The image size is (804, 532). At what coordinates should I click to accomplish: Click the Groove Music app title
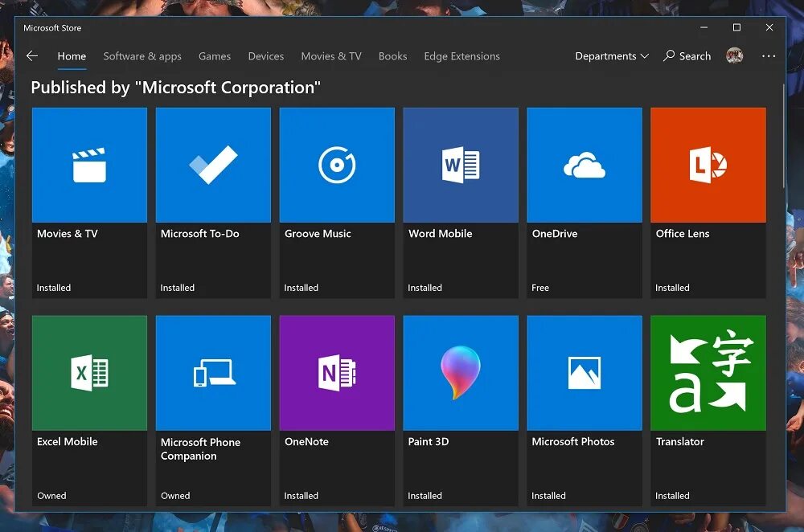318,234
